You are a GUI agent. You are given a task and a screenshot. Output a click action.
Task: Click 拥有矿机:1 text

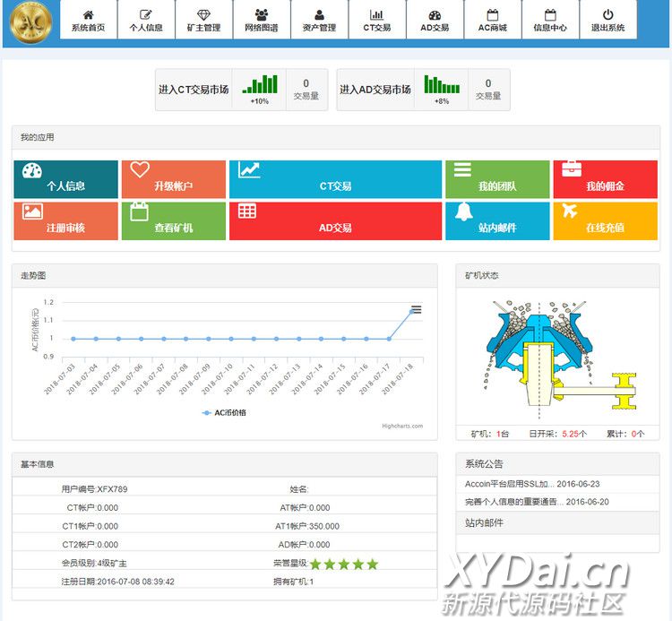[294, 582]
